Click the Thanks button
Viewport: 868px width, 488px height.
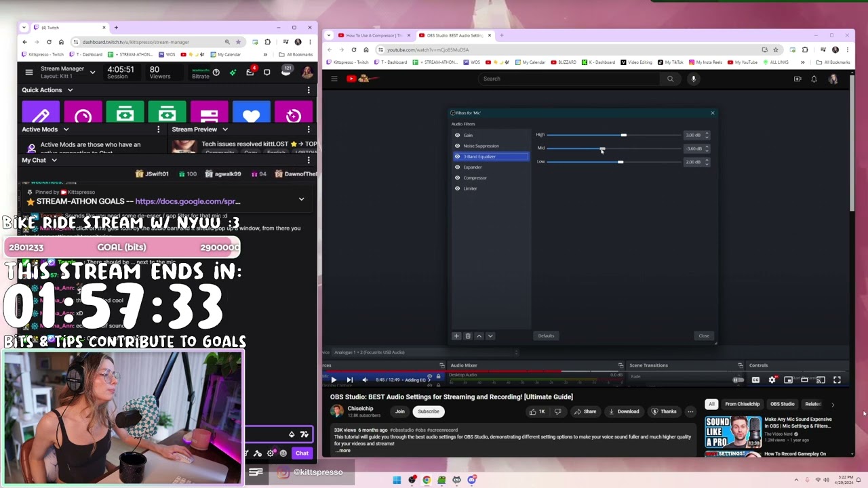tap(664, 411)
